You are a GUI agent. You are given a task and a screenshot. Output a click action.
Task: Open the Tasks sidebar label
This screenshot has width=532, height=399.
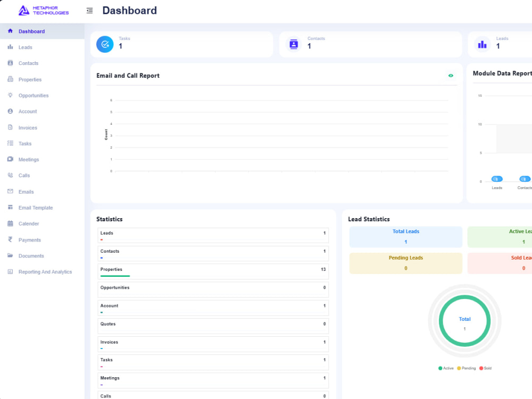pyautogui.click(x=25, y=144)
